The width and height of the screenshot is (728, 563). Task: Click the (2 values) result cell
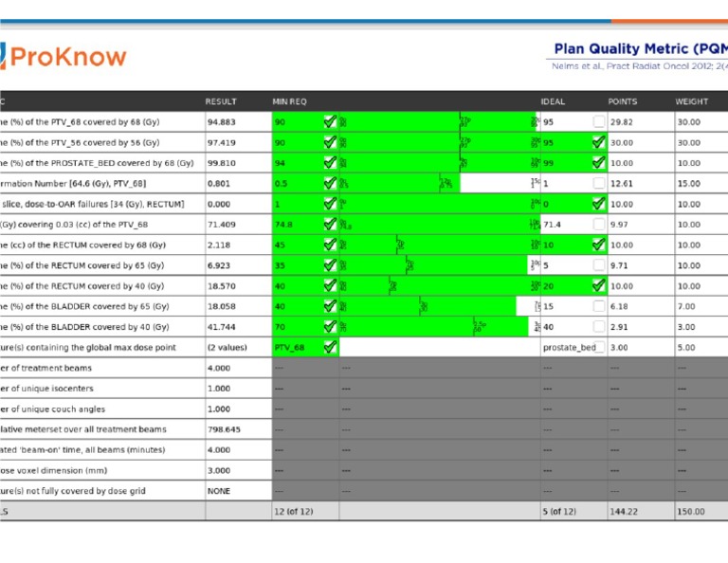(x=227, y=348)
